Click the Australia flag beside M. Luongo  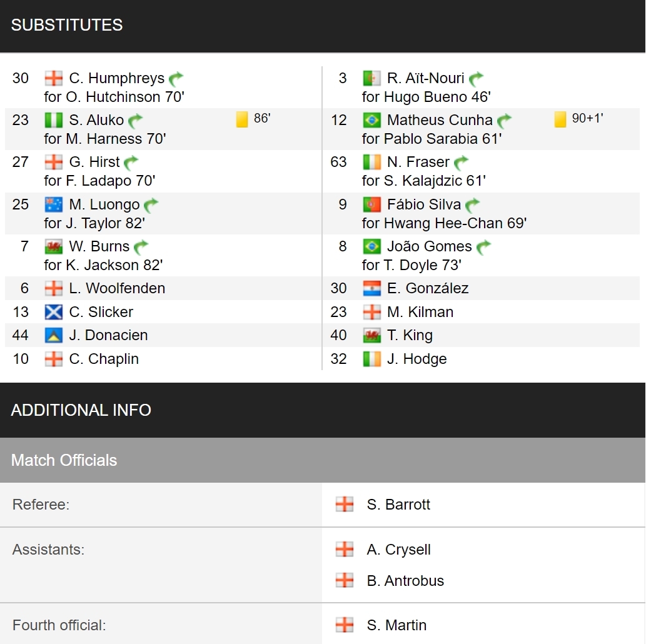point(54,204)
